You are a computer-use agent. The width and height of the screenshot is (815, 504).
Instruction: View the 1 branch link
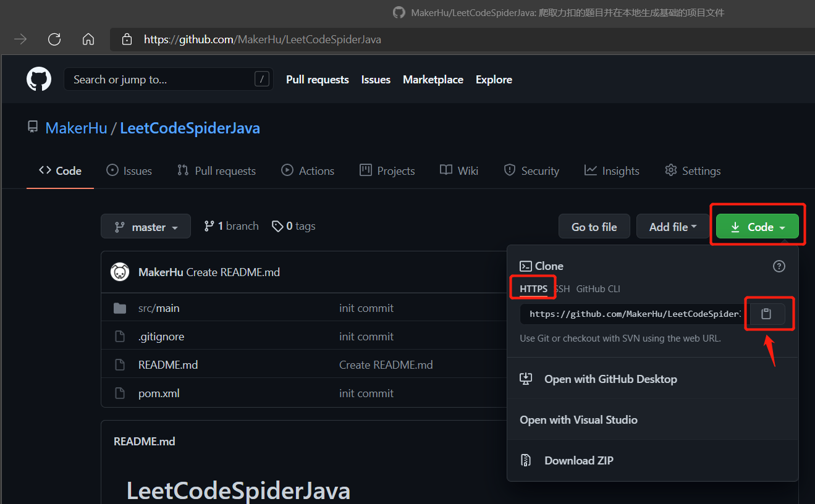tap(231, 226)
